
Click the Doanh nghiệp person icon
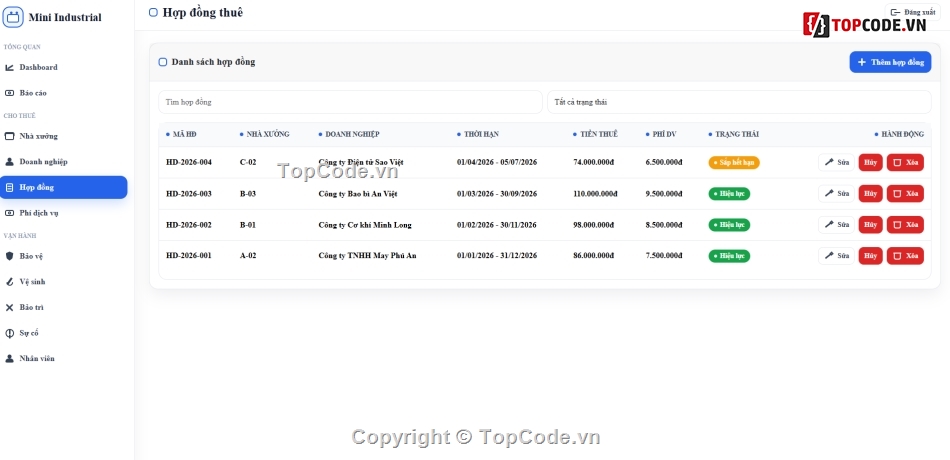(9, 162)
